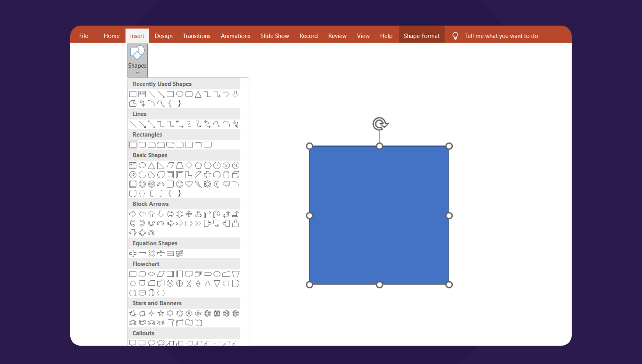Pick the Cloud shape from Basic Shapes

coord(226,184)
